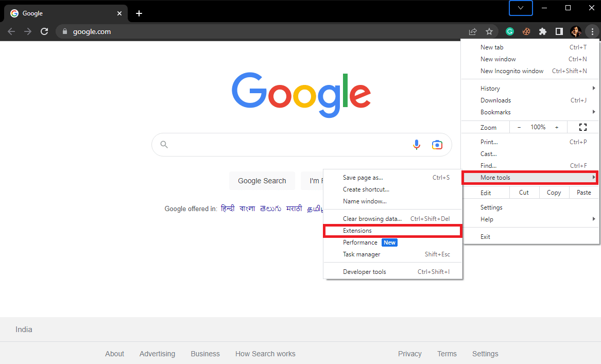Switch Google to Hindi language link
This screenshot has height=364, width=601.
[228, 209]
